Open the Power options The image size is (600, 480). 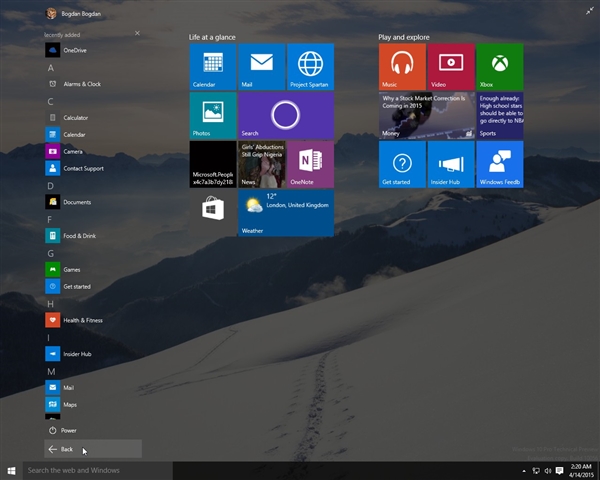tap(68, 430)
